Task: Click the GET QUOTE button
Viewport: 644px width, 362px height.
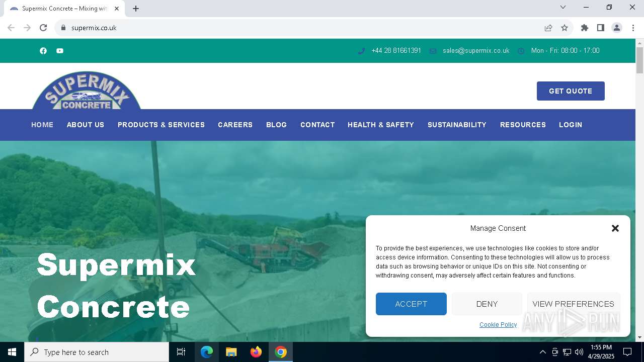Action: tap(571, 91)
